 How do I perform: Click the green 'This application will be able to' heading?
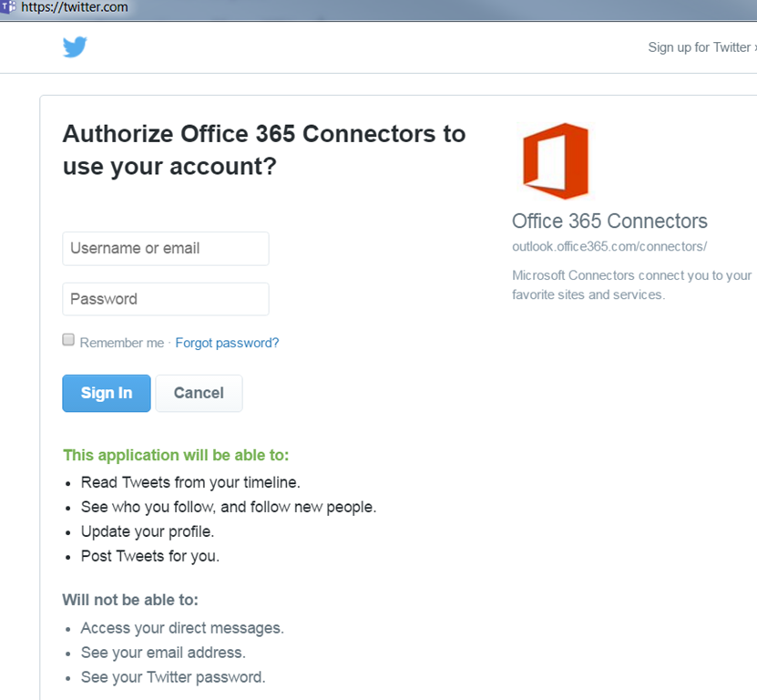tap(176, 455)
